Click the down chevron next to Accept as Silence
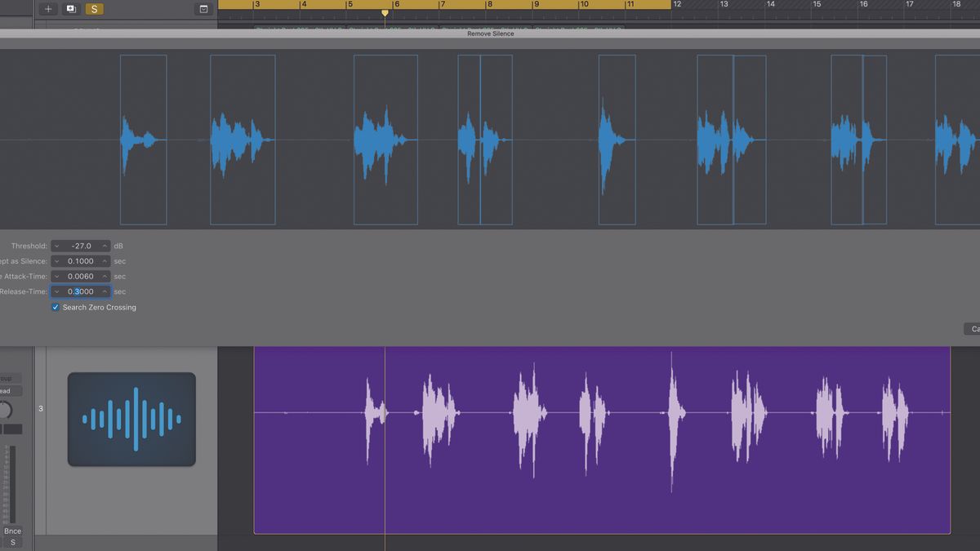 pos(57,260)
